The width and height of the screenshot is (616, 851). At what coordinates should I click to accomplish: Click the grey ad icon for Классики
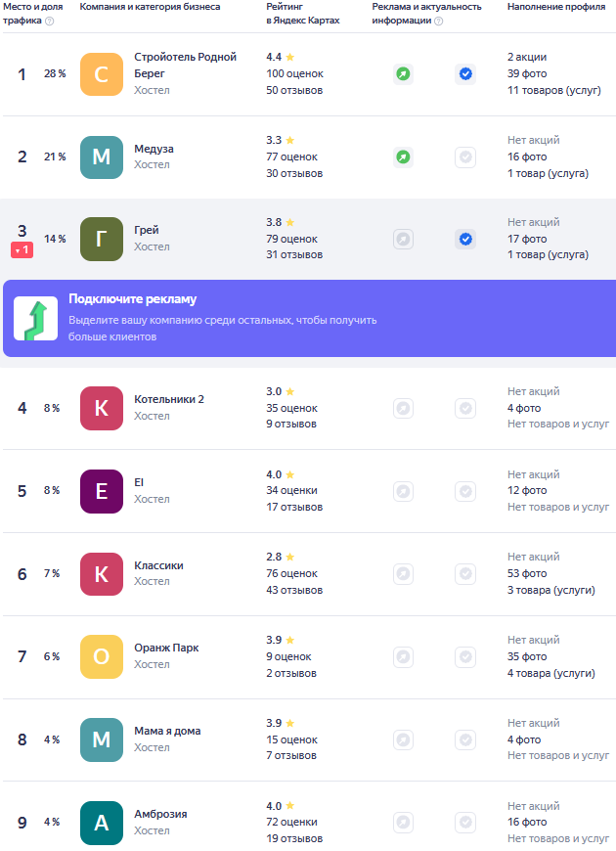pyautogui.click(x=403, y=573)
